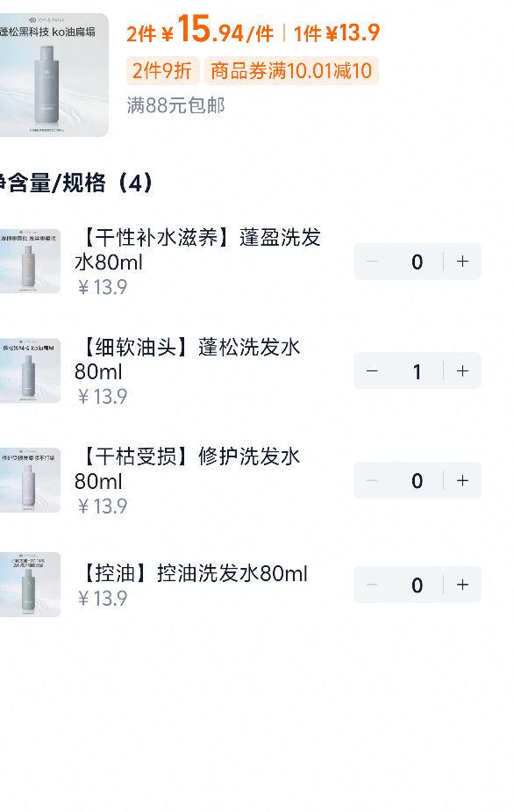Screen dimensions: 514x812
Task: Increase quantity of 蓬盈洗发水80ml
Action: (463, 262)
